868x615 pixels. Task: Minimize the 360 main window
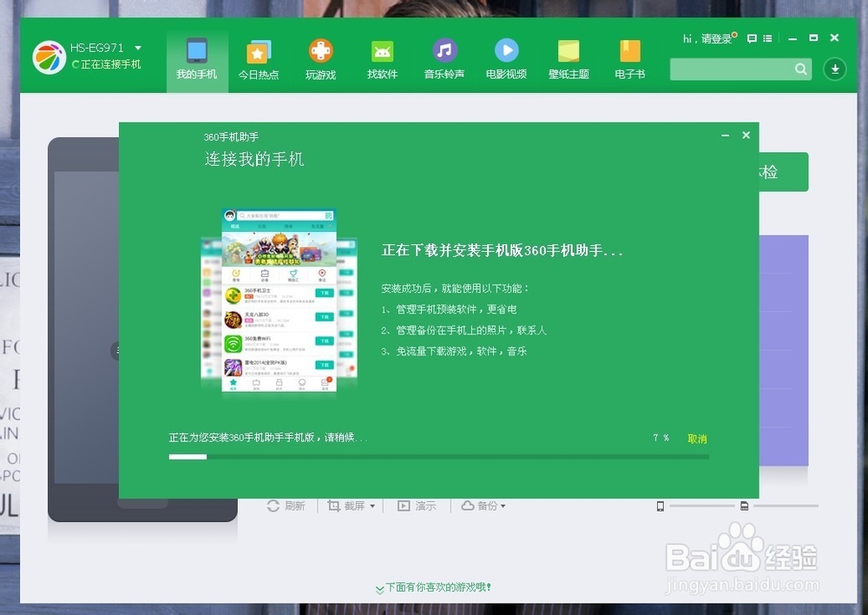(792, 39)
